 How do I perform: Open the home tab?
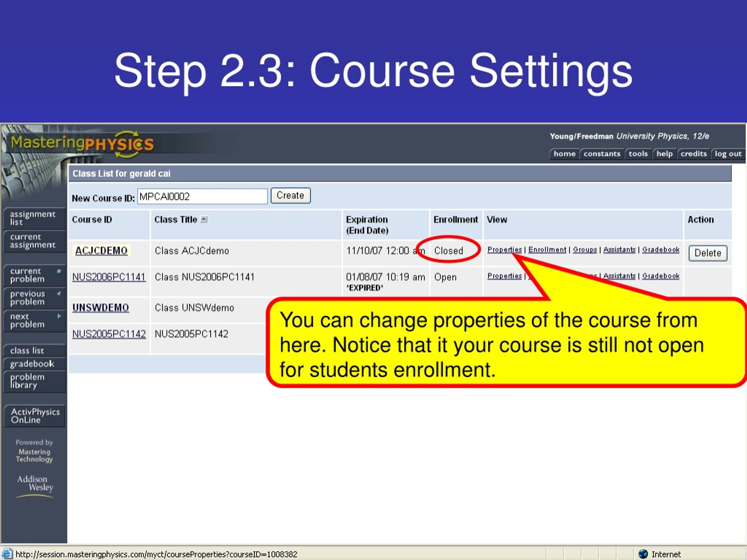tap(564, 154)
